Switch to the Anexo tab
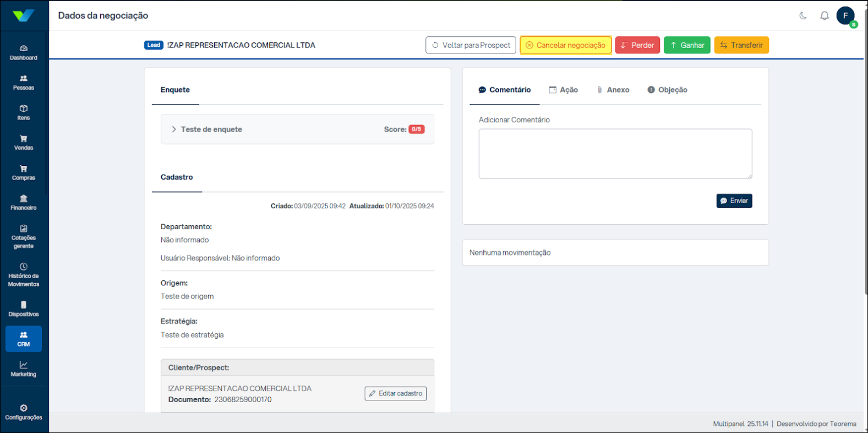 point(613,90)
